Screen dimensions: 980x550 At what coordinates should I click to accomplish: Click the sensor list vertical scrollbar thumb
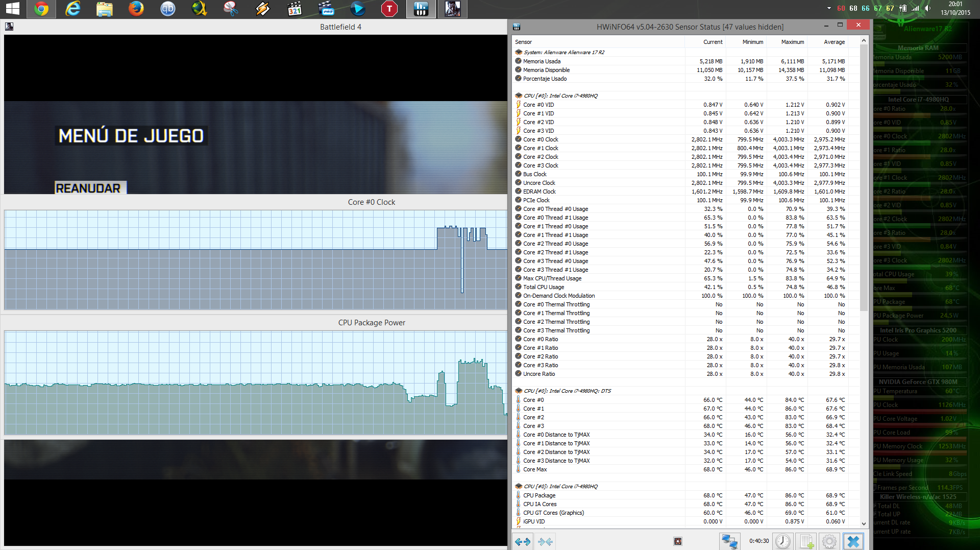tap(864, 178)
